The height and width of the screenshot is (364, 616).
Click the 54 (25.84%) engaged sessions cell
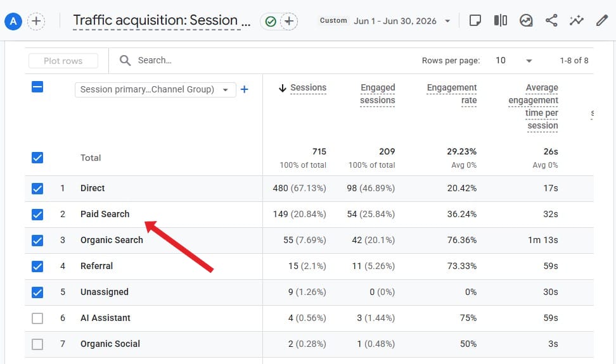[371, 214]
